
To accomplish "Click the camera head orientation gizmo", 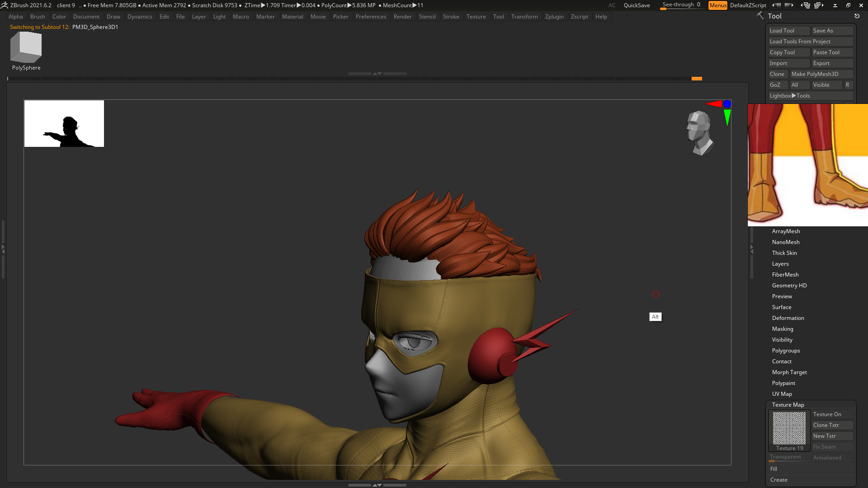I will [699, 133].
